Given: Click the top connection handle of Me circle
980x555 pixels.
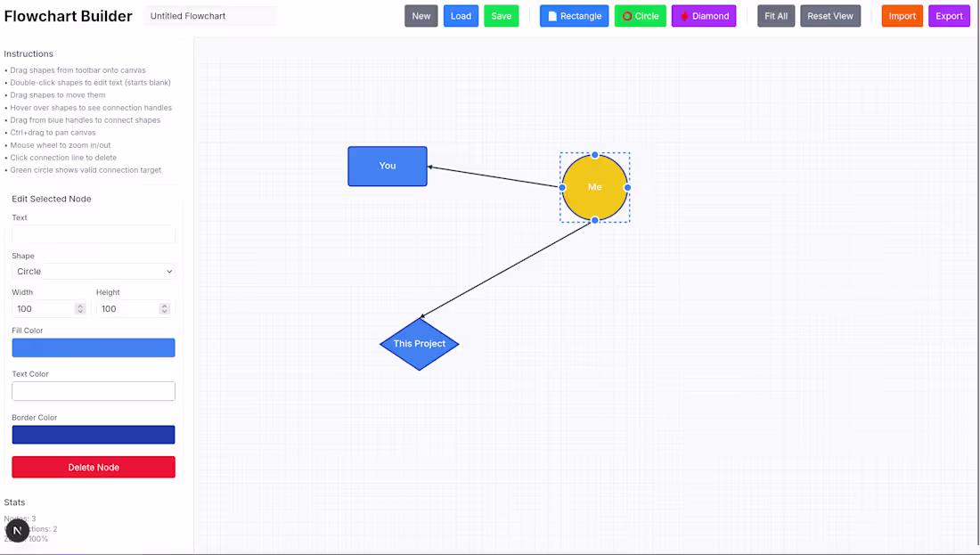Looking at the screenshot, I should [594, 155].
